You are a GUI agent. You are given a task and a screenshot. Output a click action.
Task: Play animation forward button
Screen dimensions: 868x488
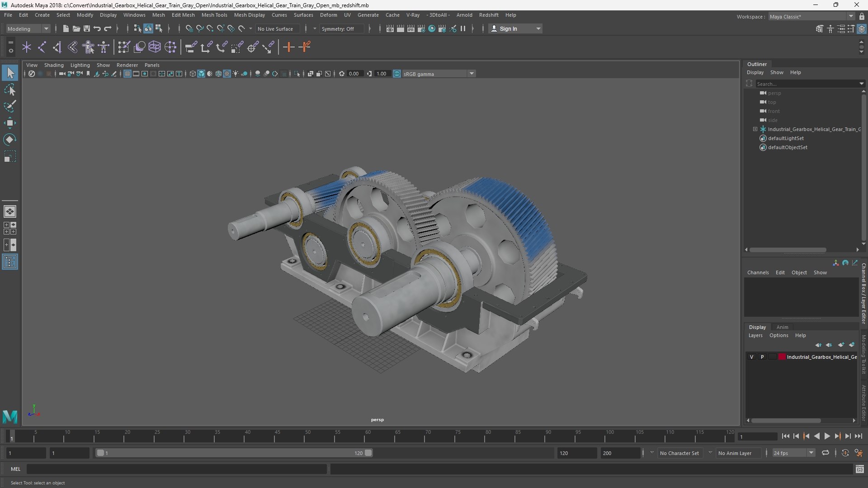coord(827,436)
